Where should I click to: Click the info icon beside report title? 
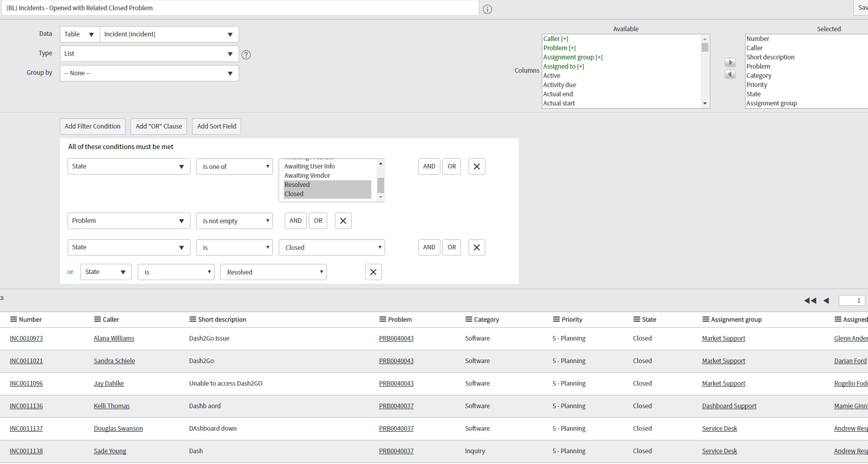(488, 9)
